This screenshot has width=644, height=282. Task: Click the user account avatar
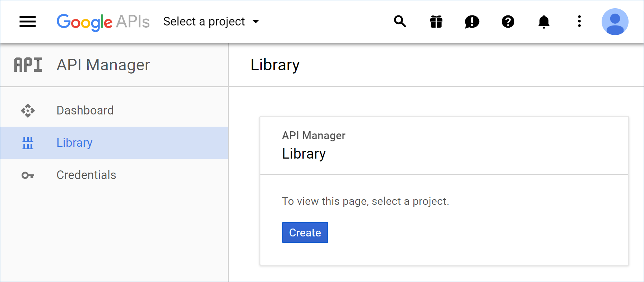(615, 22)
